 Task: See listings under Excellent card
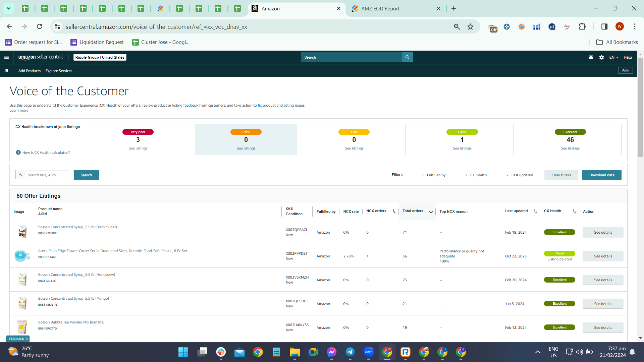tap(570, 148)
